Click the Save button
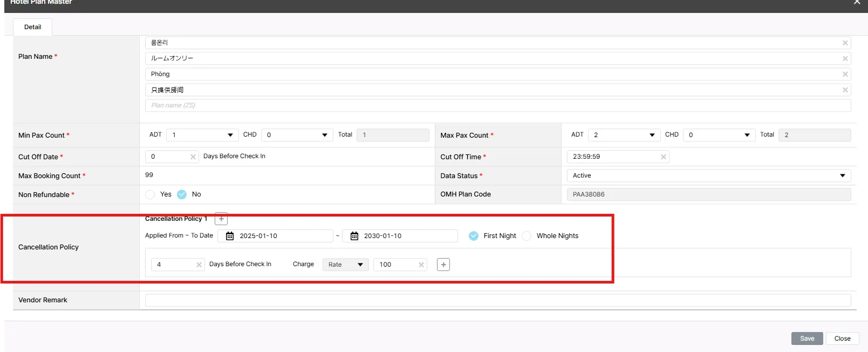The height and width of the screenshot is (352, 868). (x=807, y=339)
